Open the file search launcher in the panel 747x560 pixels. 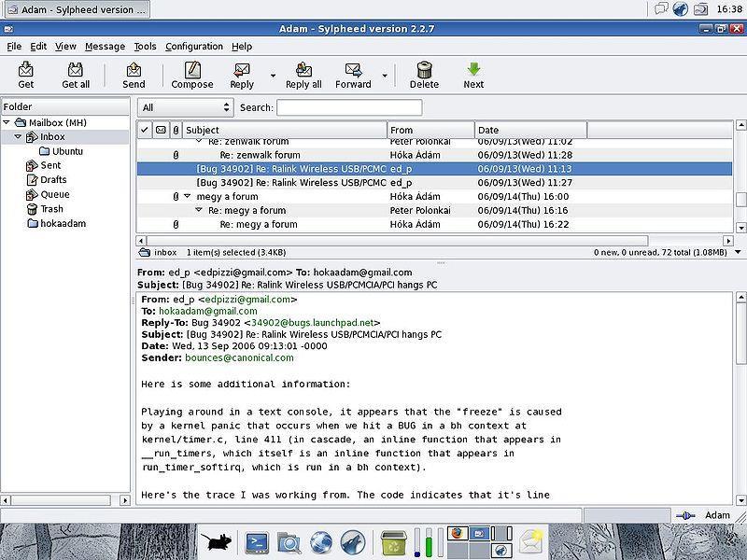point(289,542)
